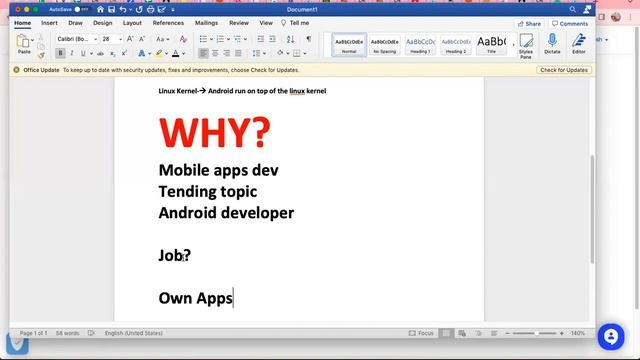640x360 pixels.
Task: Open the blue chat assistant bubble
Action: (611, 337)
